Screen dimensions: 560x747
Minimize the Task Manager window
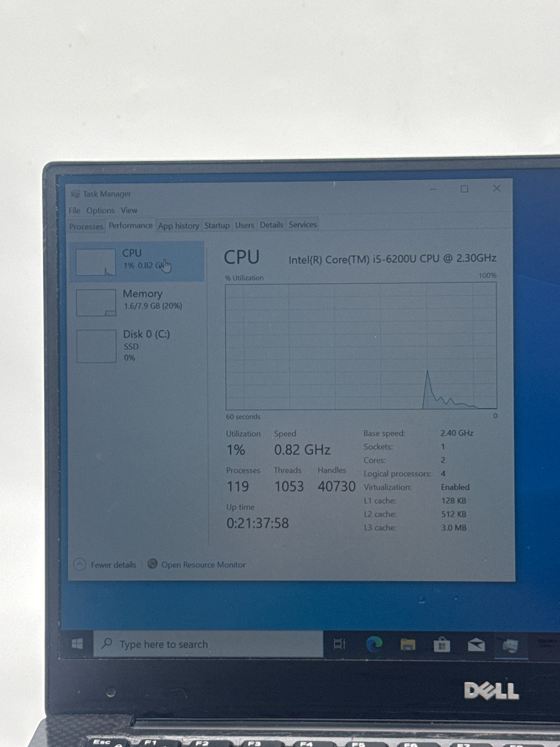[433, 189]
